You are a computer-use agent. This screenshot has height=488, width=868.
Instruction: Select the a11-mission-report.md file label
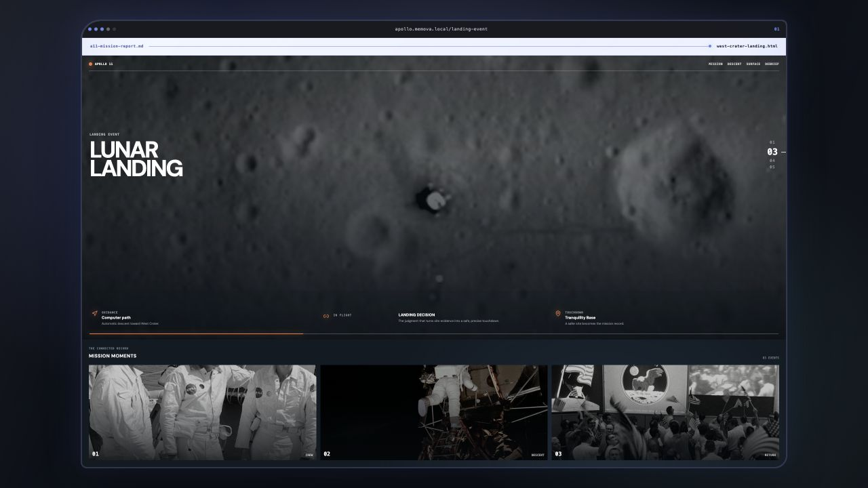(x=117, y=46)
